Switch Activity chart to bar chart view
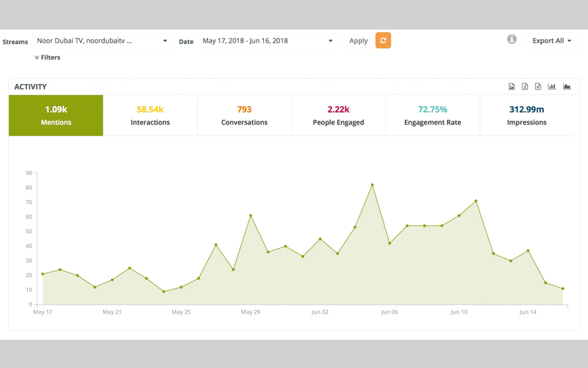Viewport: 588px width, 368px height. pos(552,87)
